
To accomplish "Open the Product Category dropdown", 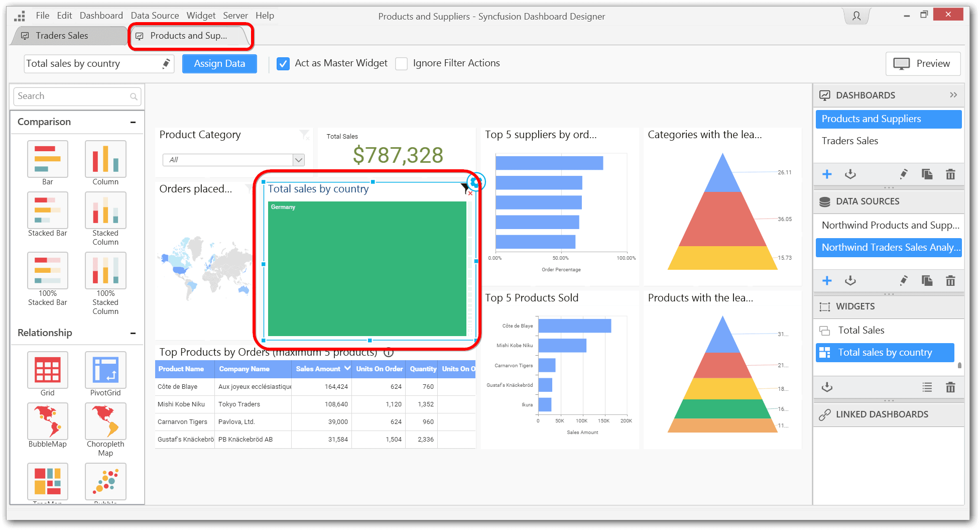I will click(x=299, y=160).
